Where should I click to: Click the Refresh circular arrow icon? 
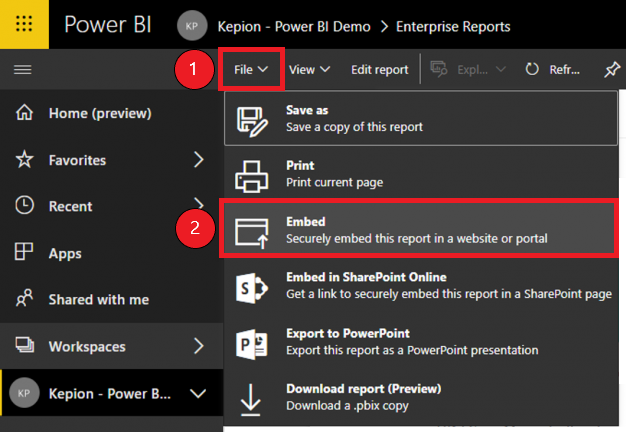pyautogui.click(x=532, y=69)
